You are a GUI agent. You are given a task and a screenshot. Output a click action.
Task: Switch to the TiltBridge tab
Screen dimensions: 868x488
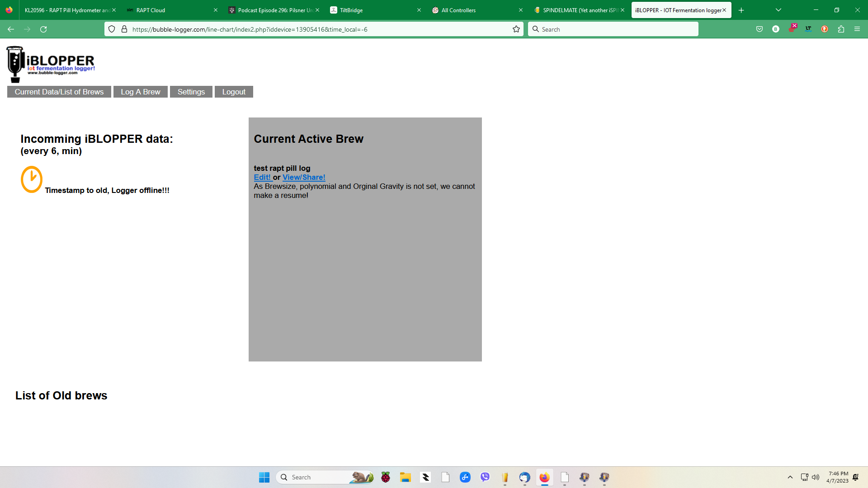point(375,10)
